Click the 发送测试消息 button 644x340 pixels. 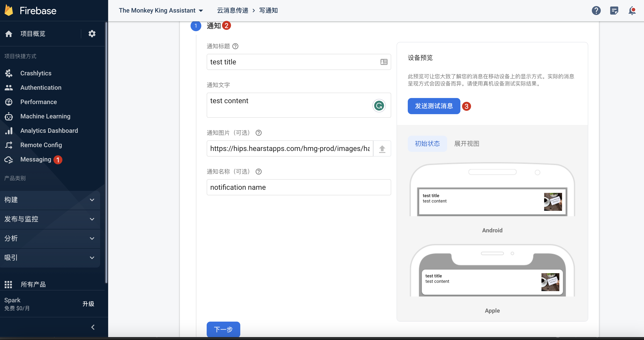434,106
